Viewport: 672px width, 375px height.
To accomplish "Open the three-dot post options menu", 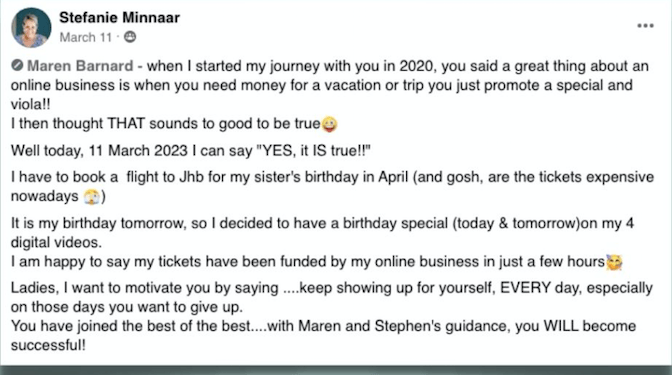I will coord(645,26).
